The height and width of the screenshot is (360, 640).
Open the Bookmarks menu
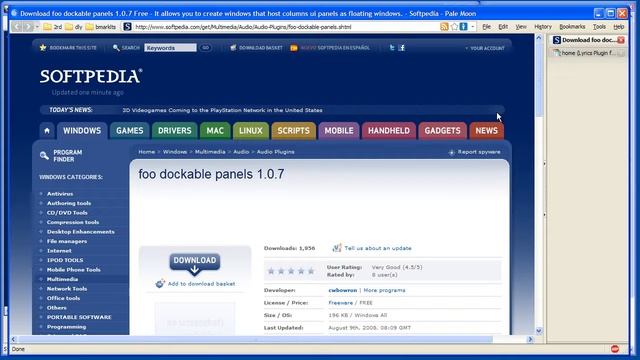pos(572,27)
